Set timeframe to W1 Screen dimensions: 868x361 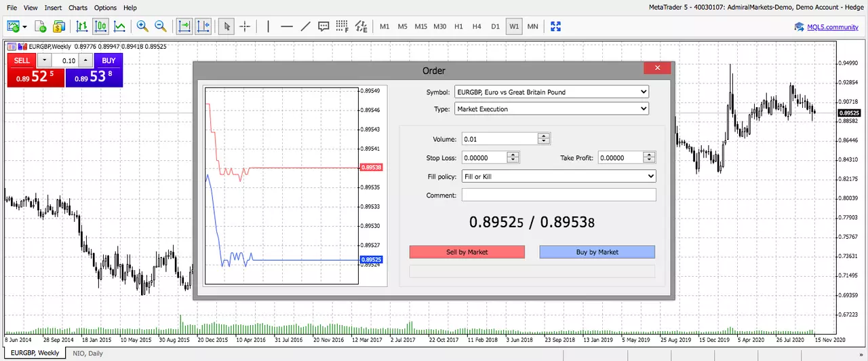[514, 26]
